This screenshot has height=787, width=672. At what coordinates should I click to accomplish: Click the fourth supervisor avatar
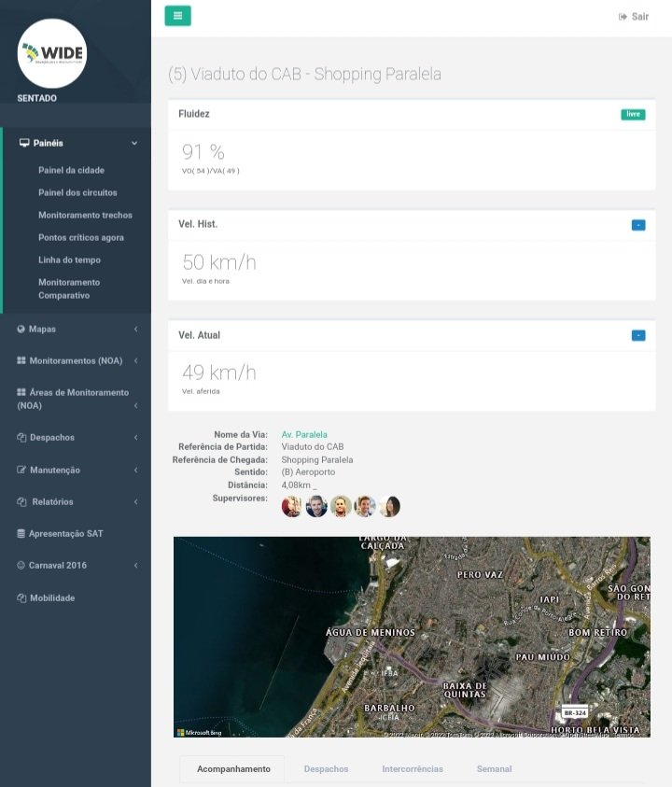click(365, 506)
